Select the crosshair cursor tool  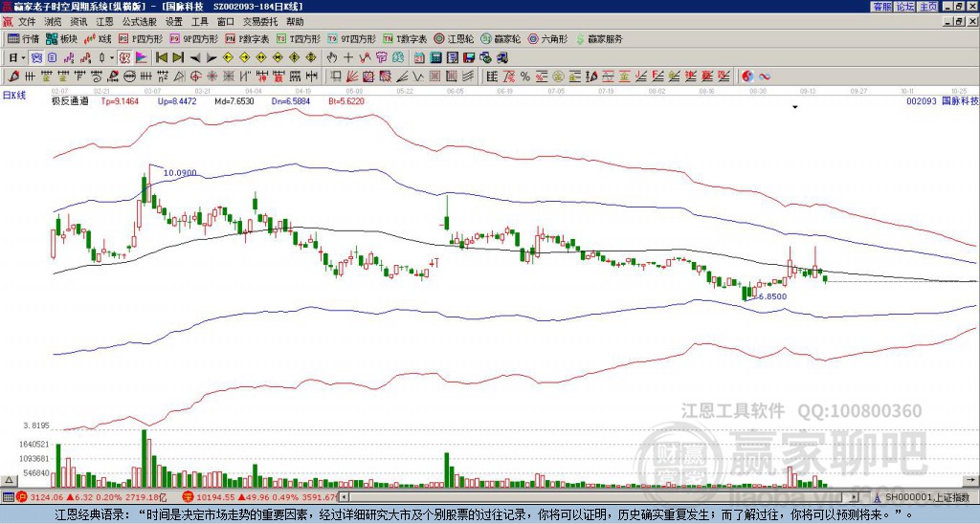coord(348,58)
